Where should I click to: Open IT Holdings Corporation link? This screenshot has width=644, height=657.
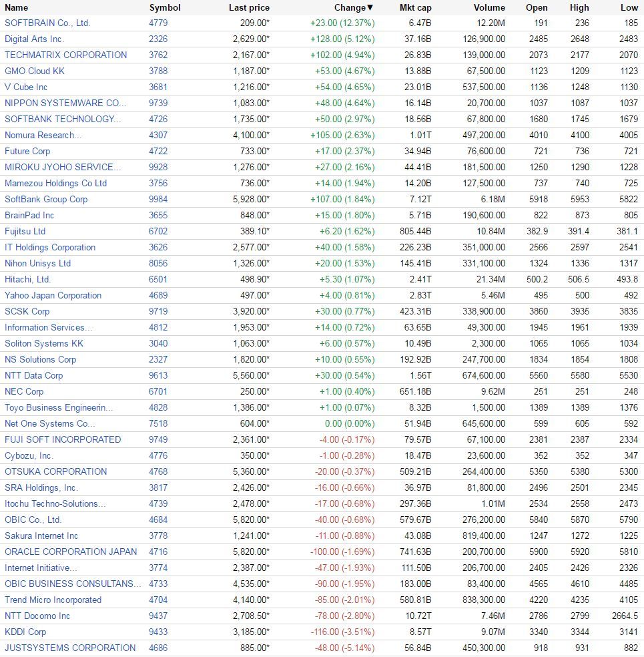tap(50, 247)
